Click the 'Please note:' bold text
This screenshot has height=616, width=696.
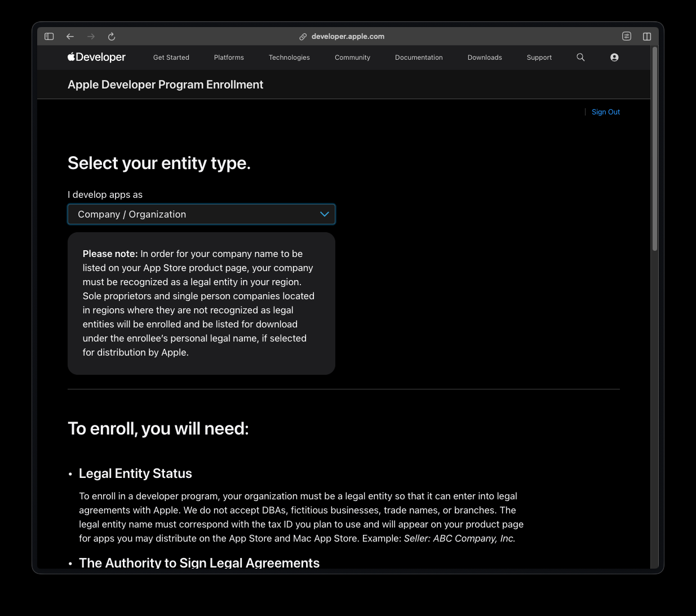pos(110,254)
